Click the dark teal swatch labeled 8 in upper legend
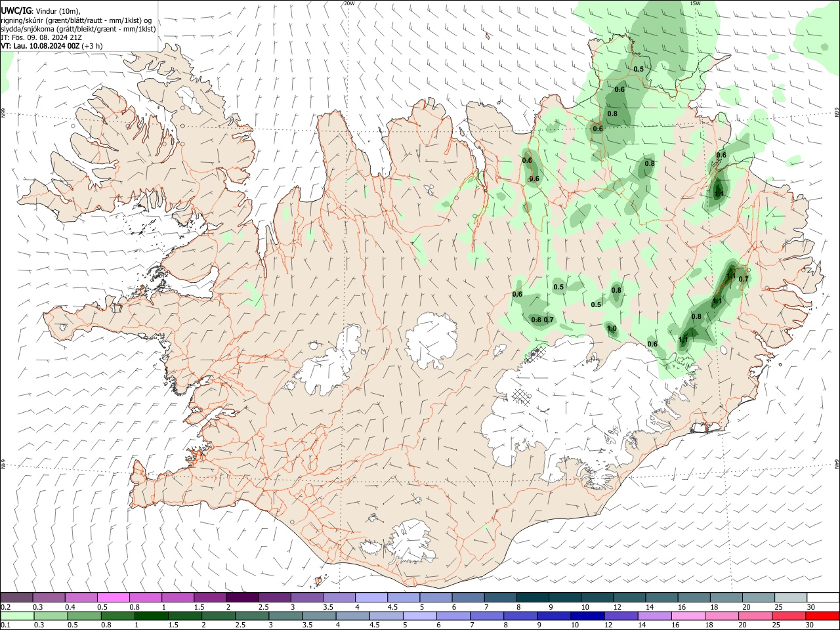The image size is (840, 630). coord(533,597)
